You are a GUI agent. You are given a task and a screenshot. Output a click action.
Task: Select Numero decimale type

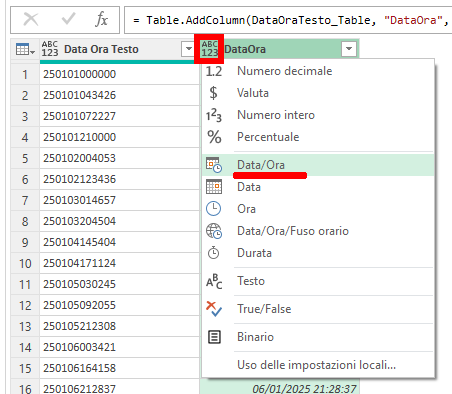coord(284,71)
